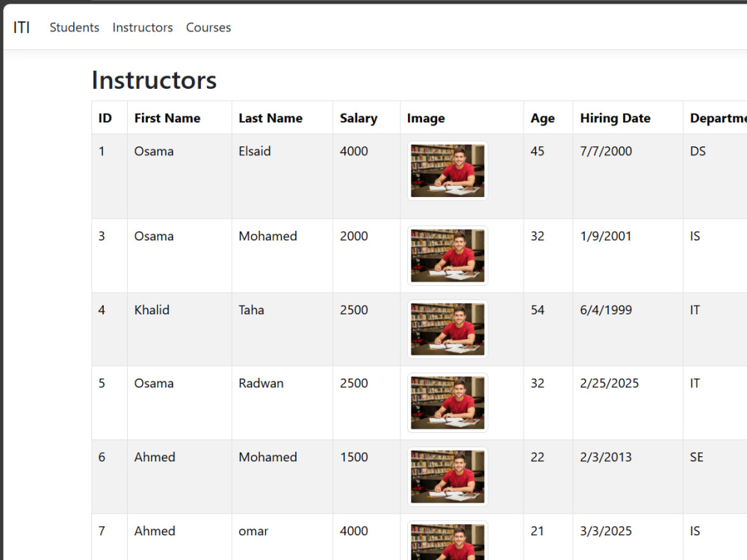747x560 pixels.
Task: Click the photo thumbnail of Osama Elsaid
Action: coord(447,170)
